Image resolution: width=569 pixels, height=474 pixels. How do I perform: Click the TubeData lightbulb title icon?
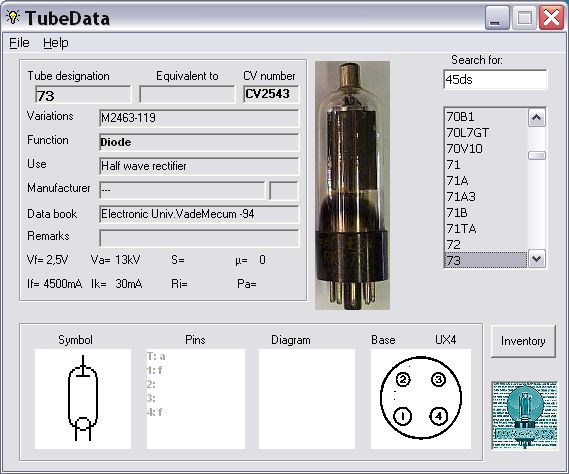(x=13, y=17)
